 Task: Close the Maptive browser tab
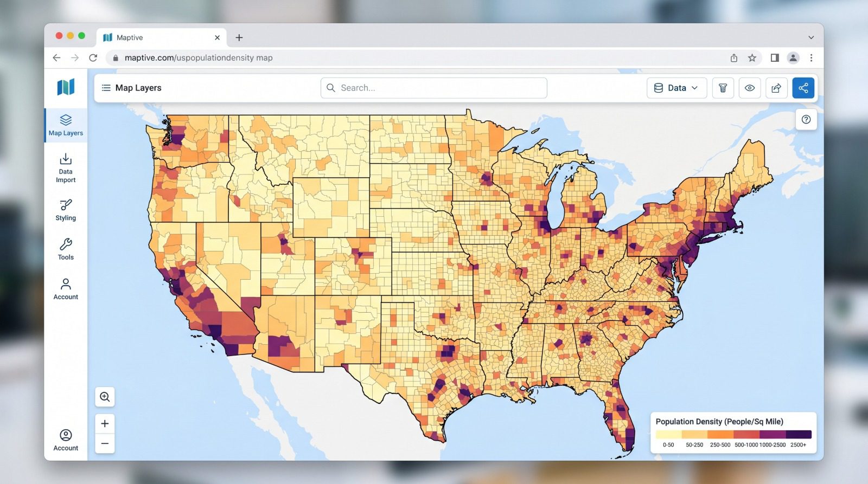tap(217, 37)
